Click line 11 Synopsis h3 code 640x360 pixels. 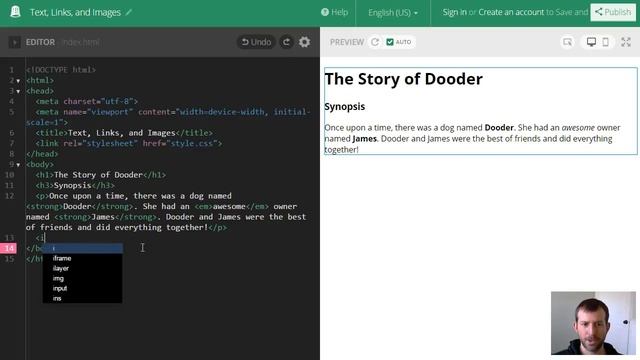point(75,185)
